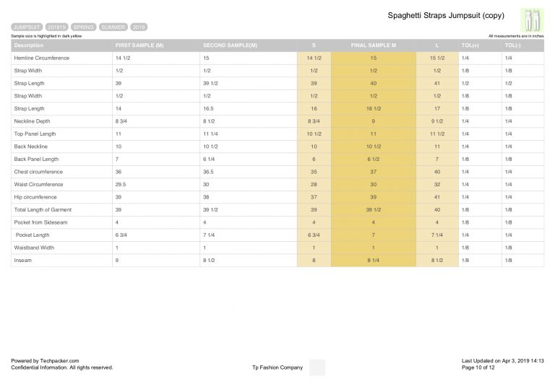Open the Techpacker.com footer link
The height and width of the screenshot is (392, 555).
click(59, 361)
